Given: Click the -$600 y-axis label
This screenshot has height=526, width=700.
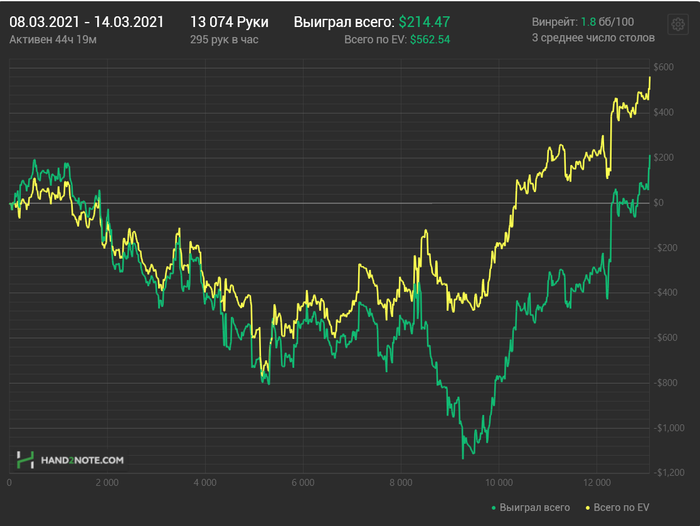Looking at the screenshot, I should pos(665,338).
